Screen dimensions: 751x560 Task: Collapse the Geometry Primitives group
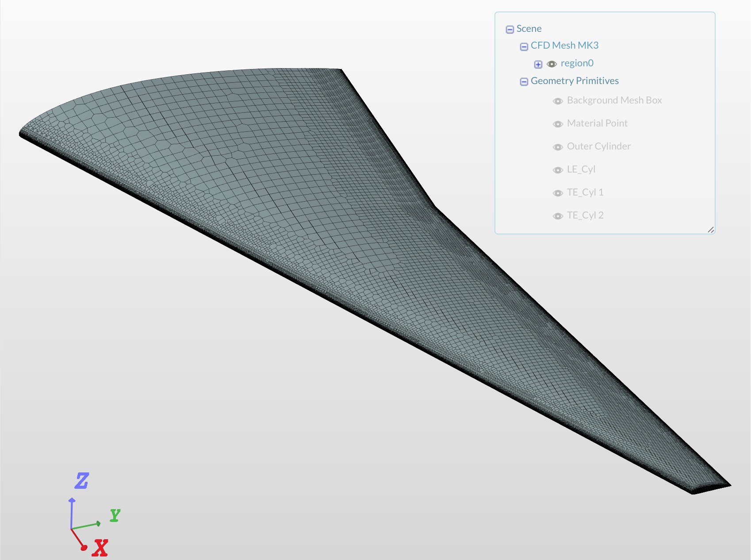(524, 81)
